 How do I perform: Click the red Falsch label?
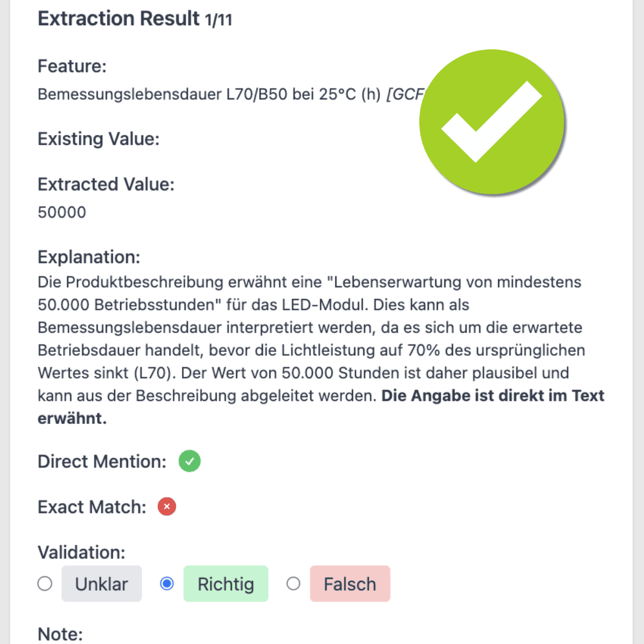(350, 584)
